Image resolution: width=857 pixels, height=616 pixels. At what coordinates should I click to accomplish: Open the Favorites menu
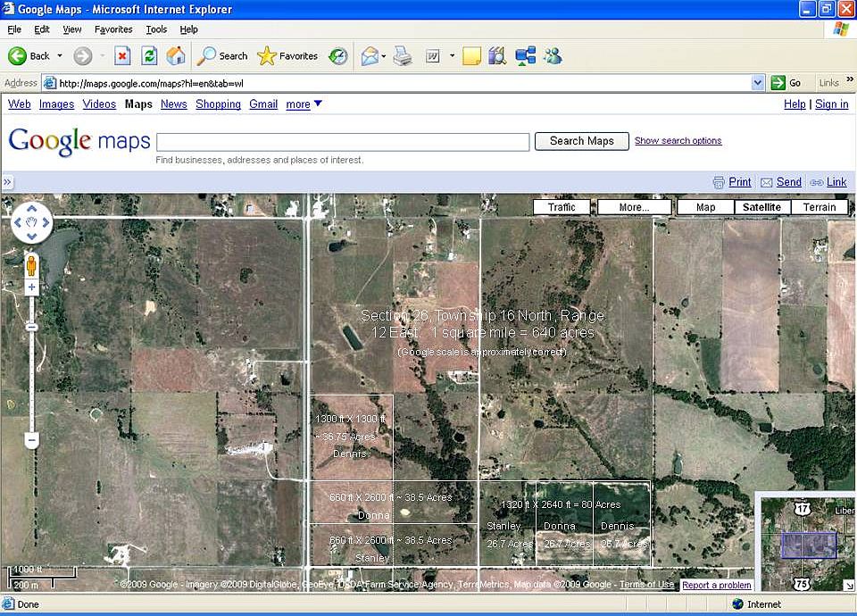[113, 29]
